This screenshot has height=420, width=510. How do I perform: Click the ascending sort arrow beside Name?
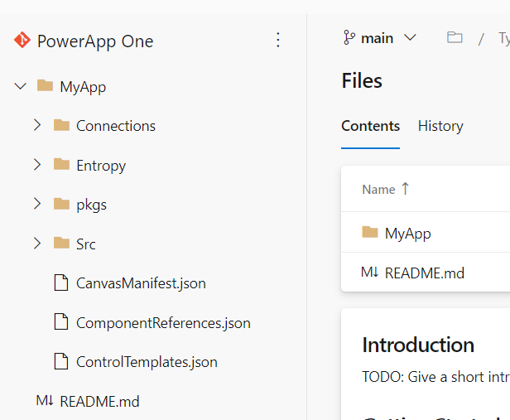(406, 189)
